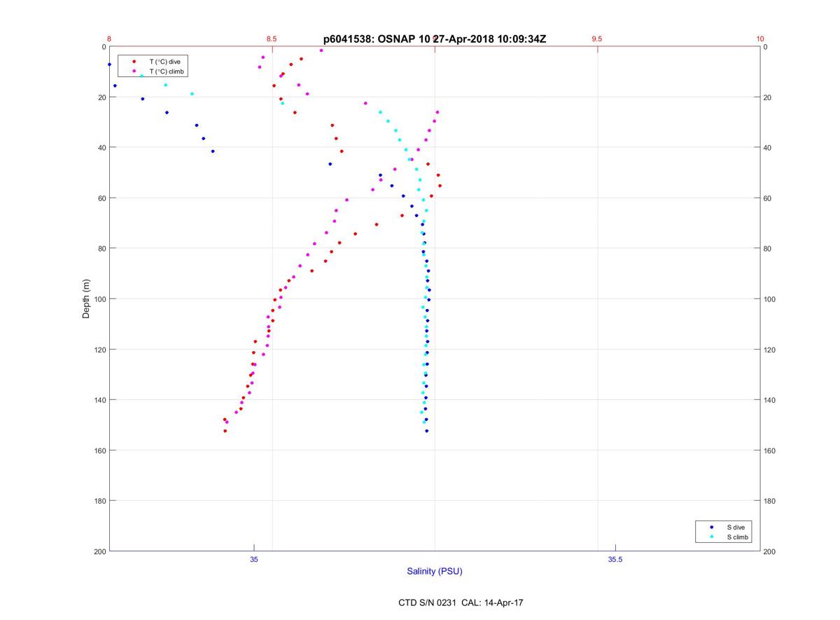Click the blue '35' salinity tick label
This screenshot has width=840, height=620.
coord(254,559)
